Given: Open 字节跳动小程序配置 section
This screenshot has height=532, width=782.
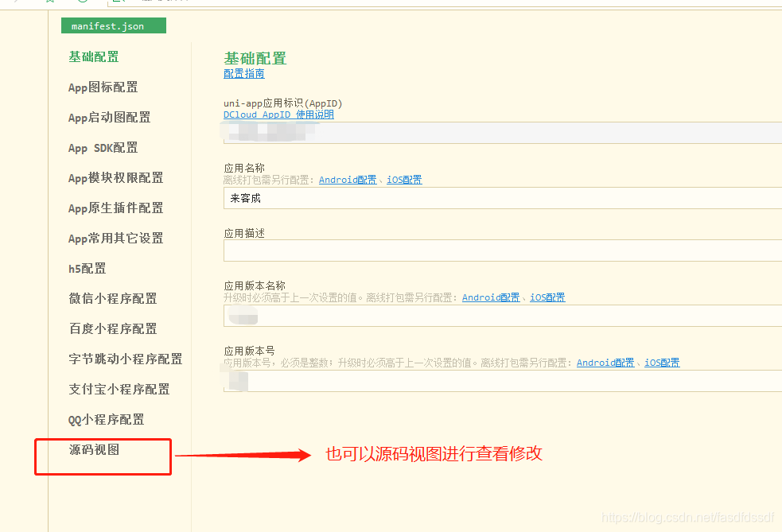Looking at the screenshot, I should click(x=125, y=359).
